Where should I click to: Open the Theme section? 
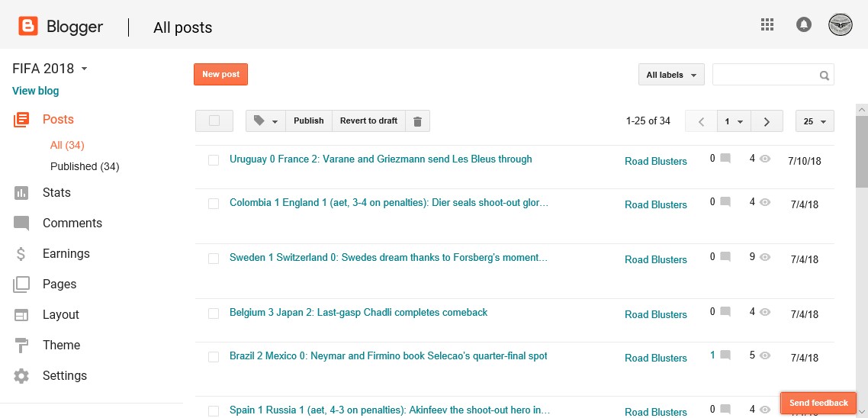(62, 345)
